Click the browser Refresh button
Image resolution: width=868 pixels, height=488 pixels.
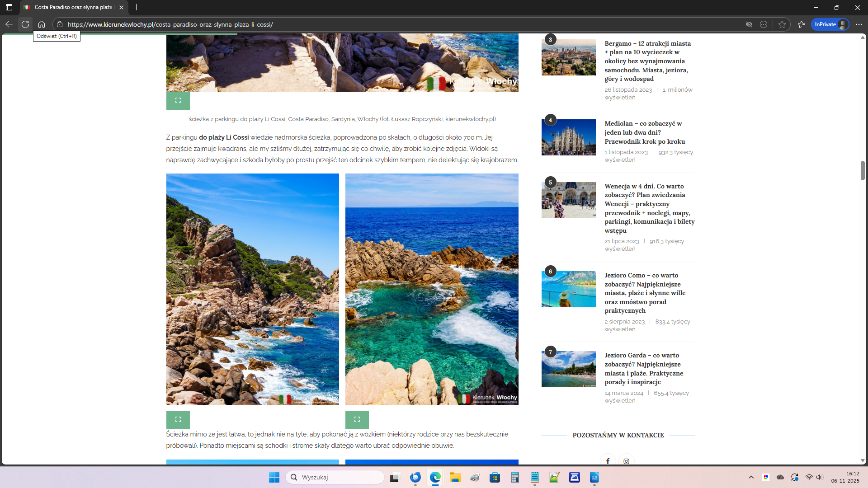tap(25, 24)
